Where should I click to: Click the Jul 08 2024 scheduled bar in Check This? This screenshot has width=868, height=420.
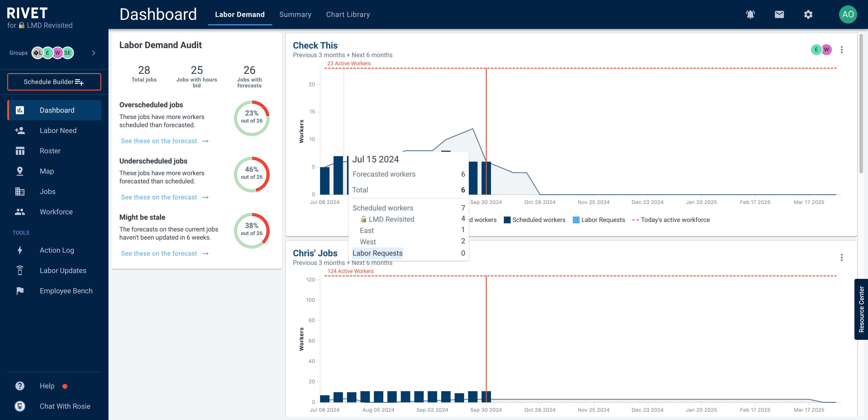pos(325,181)
